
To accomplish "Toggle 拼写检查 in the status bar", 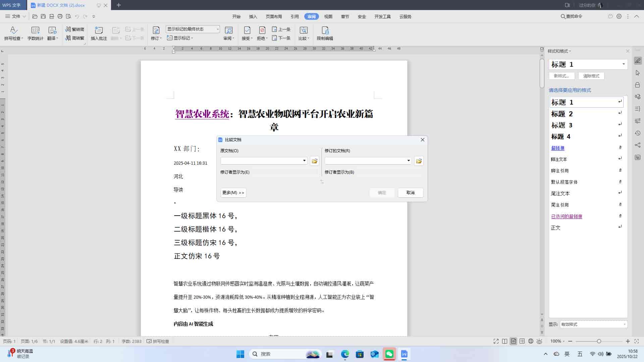I will tap(158, 341).
